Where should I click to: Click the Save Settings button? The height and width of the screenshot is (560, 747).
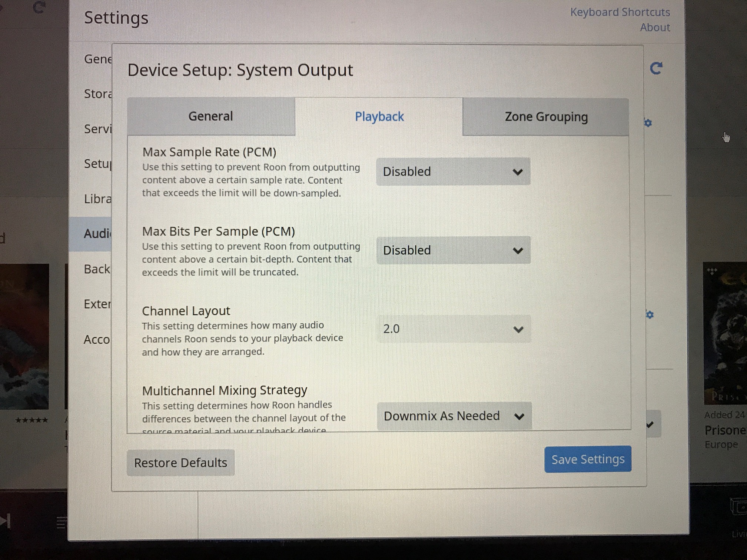coord(588,459)
